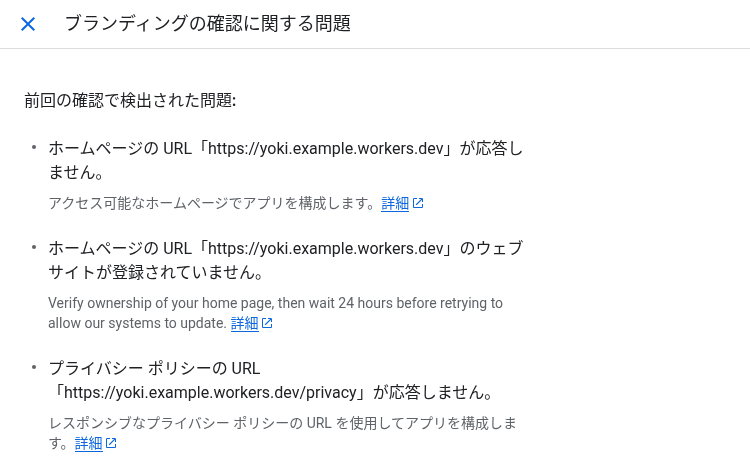The width and height of the screenshot is (750, 470).
Task: Click external-link icon beside homepage accessibility 詳細
Action: click(418, 203)
